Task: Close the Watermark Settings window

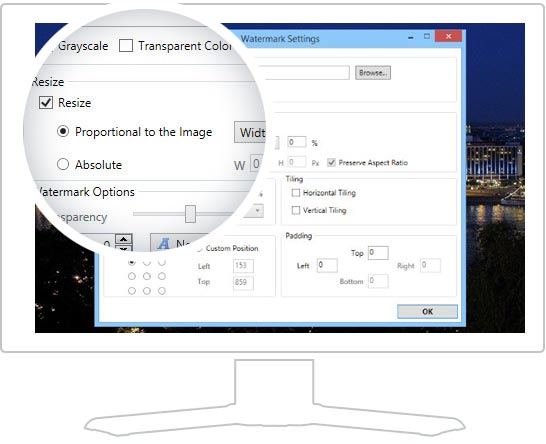Action: click(x=448, y=36)
